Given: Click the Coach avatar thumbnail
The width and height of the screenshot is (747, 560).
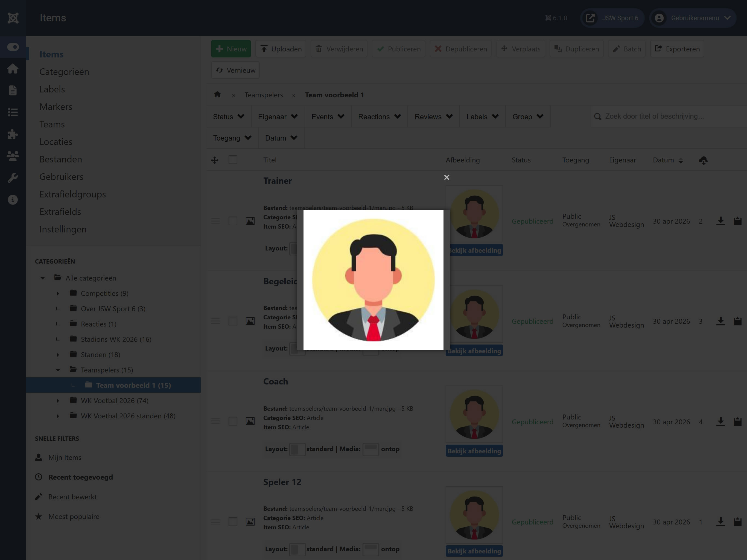Looking at the screenshot, I should coord(474,414).
